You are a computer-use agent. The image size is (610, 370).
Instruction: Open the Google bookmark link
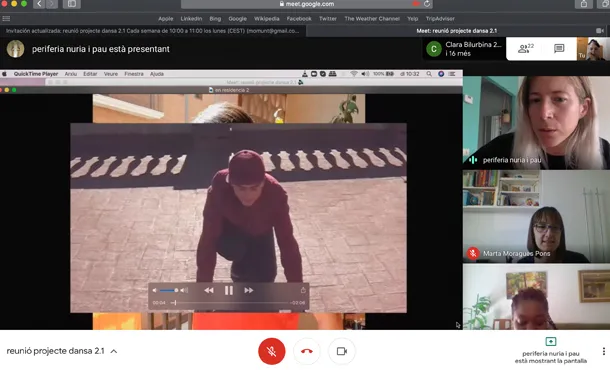pos(237,18)
